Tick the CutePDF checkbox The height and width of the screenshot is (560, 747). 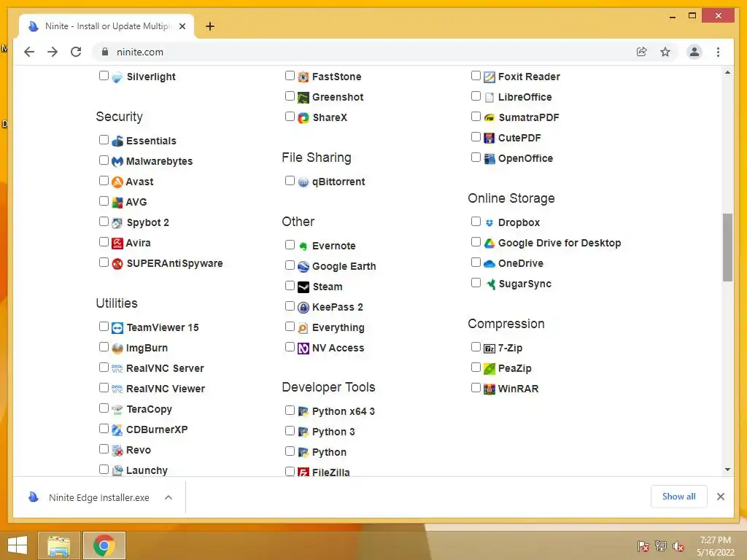point(476,137)
